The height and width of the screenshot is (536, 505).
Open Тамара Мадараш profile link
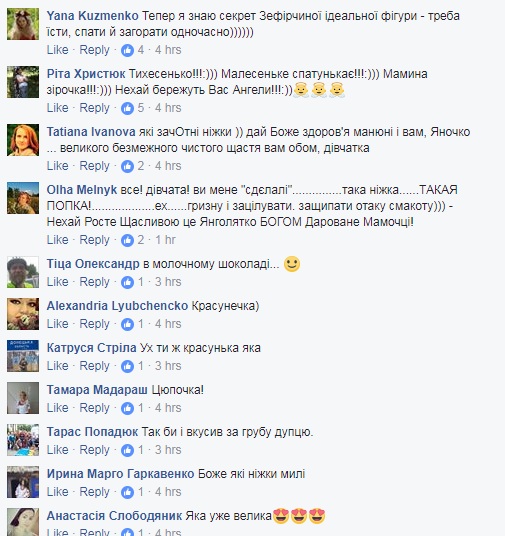(97, 390)
